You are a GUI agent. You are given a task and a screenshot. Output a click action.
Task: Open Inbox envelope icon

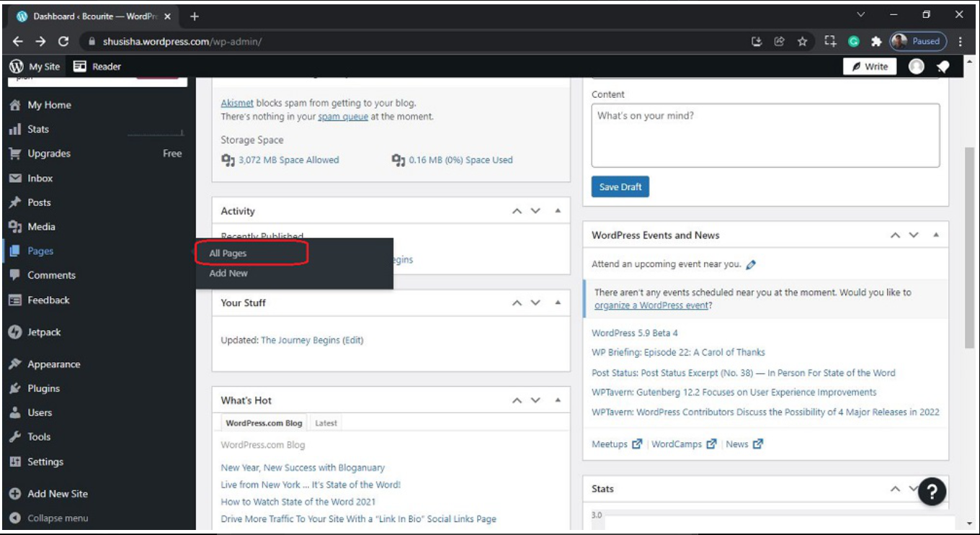15,179
